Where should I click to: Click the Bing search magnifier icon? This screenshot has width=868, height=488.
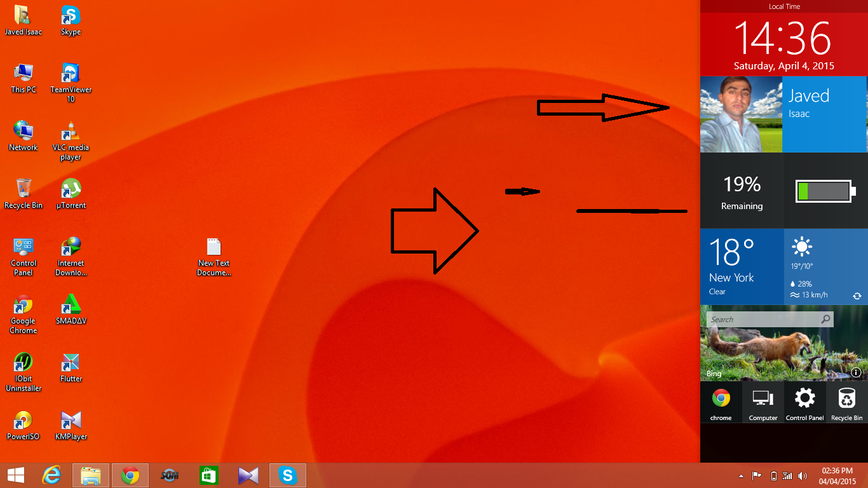(825, 319)
